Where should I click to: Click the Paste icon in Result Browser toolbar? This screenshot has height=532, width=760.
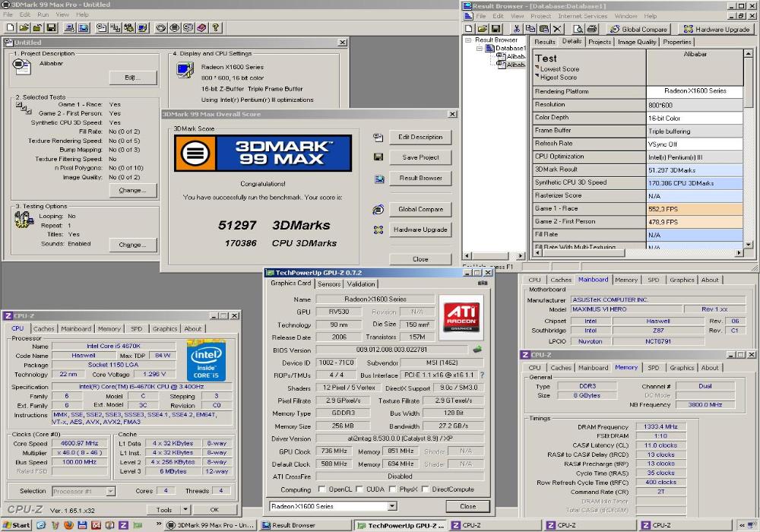coord(544,29)
